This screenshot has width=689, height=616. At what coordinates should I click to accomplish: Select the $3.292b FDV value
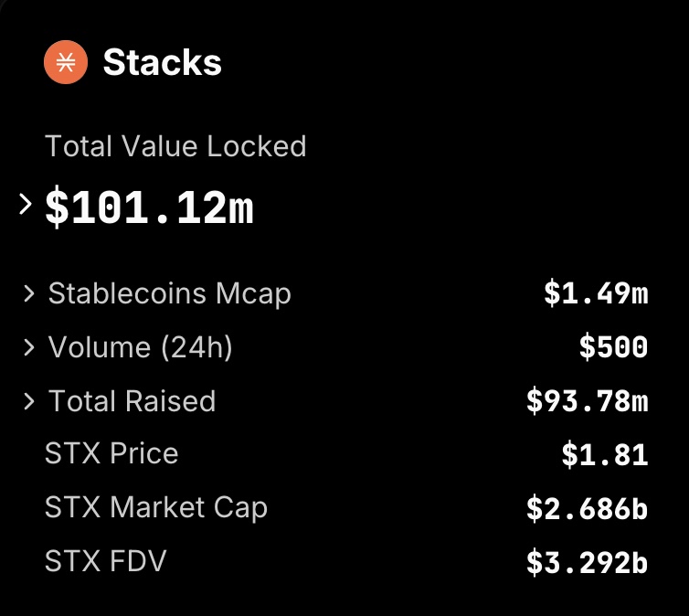tap(588, 562)
